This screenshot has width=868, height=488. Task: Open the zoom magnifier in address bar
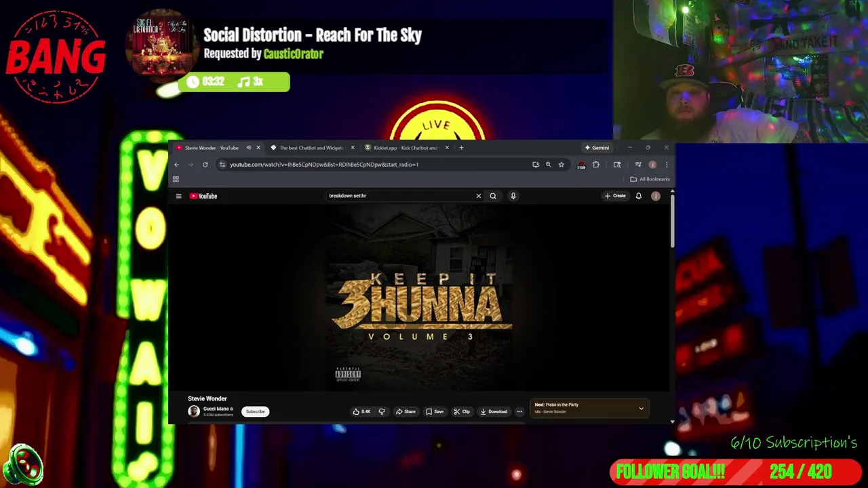548,165
